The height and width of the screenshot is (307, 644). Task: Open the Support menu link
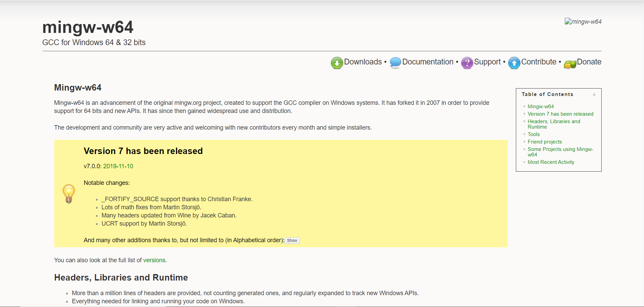tap(487, 62)
